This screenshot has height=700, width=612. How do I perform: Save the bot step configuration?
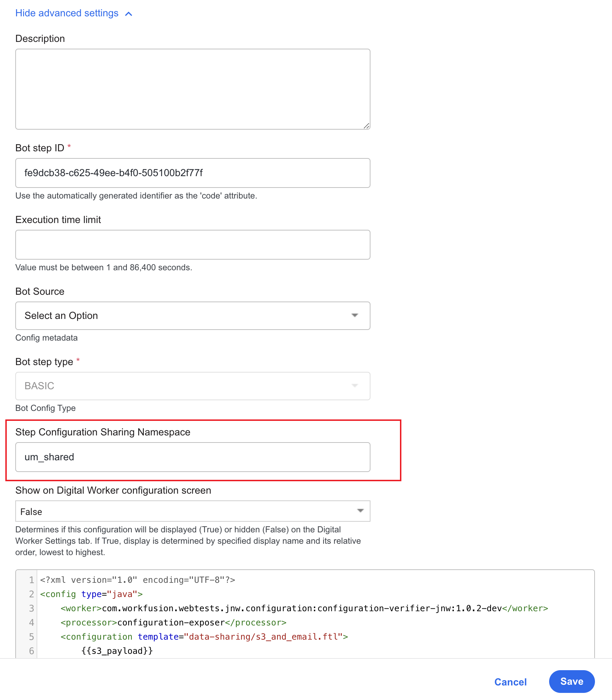click(x=572, y=682)
